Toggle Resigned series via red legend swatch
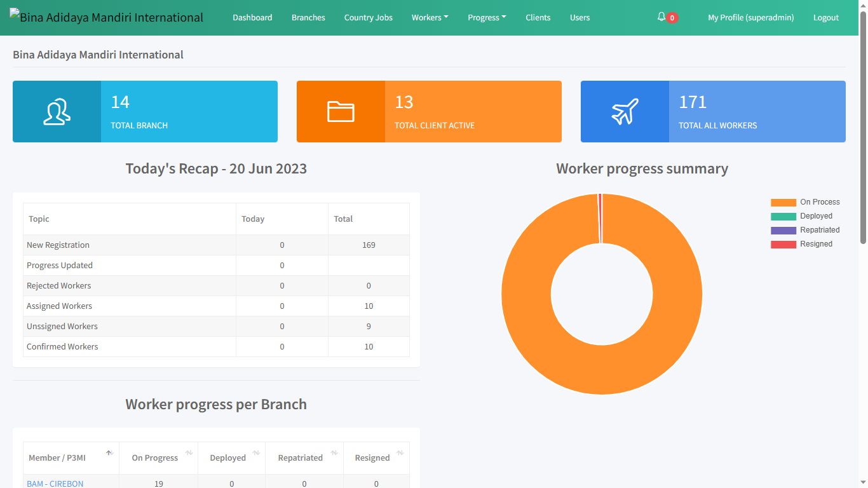This screenshot has width=868, height=488. point(783,244)
